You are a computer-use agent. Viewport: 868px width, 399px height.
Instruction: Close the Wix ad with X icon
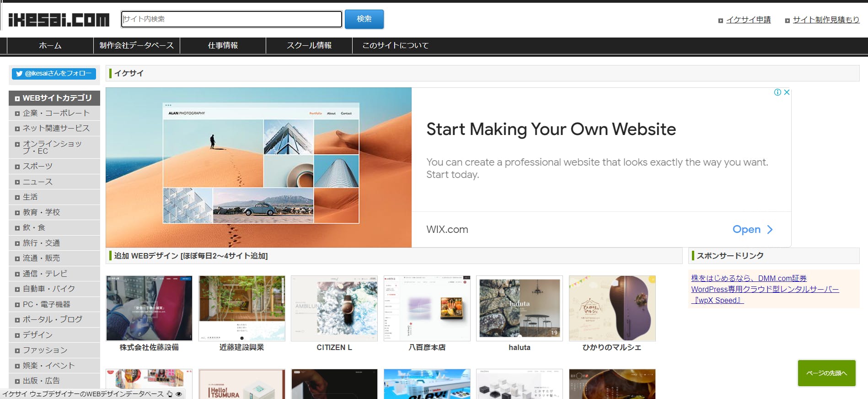[787, 92]
